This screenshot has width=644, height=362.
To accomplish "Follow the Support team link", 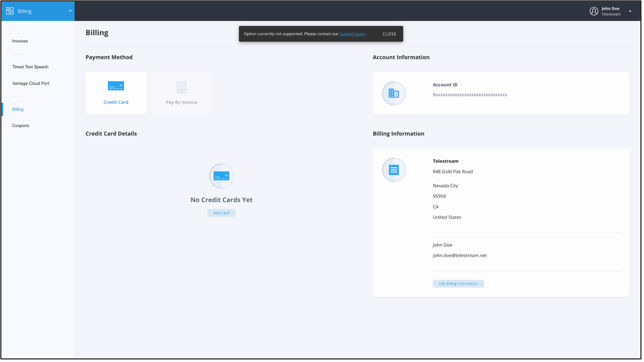I will (352, 34).
